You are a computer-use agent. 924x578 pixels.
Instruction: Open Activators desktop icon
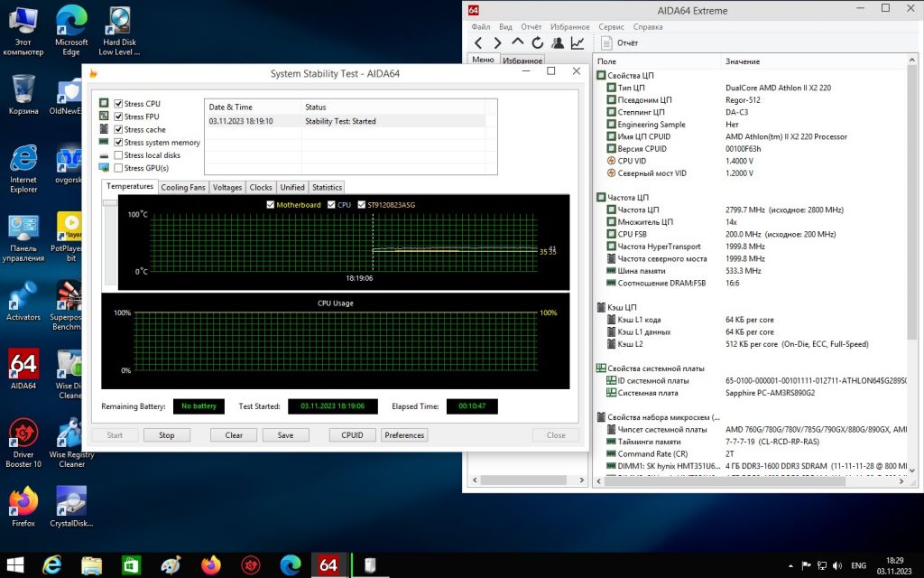[x=23, y=301]
